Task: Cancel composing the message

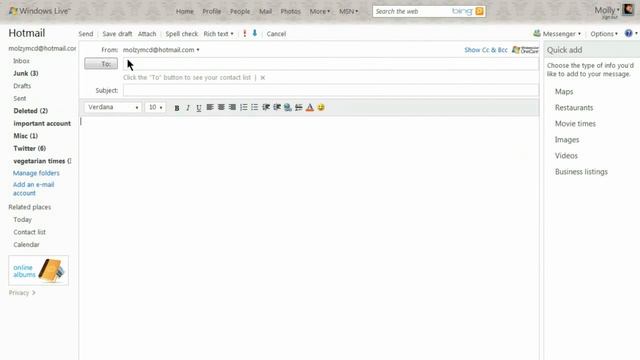Action: 276,34
